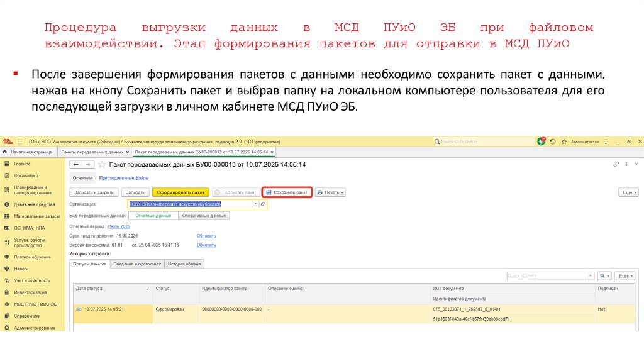
Task: Click the home icon of Начальная страница
Action: [5, 152]
